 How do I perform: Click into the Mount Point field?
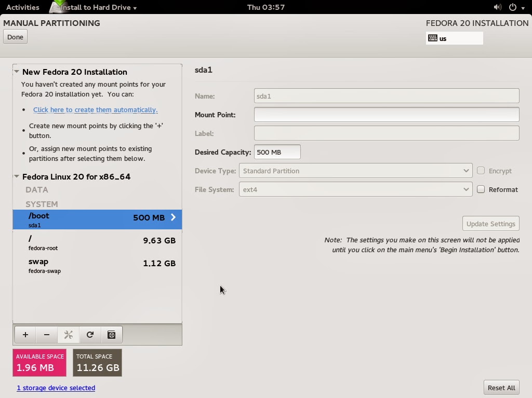click(x=387, y=115)
